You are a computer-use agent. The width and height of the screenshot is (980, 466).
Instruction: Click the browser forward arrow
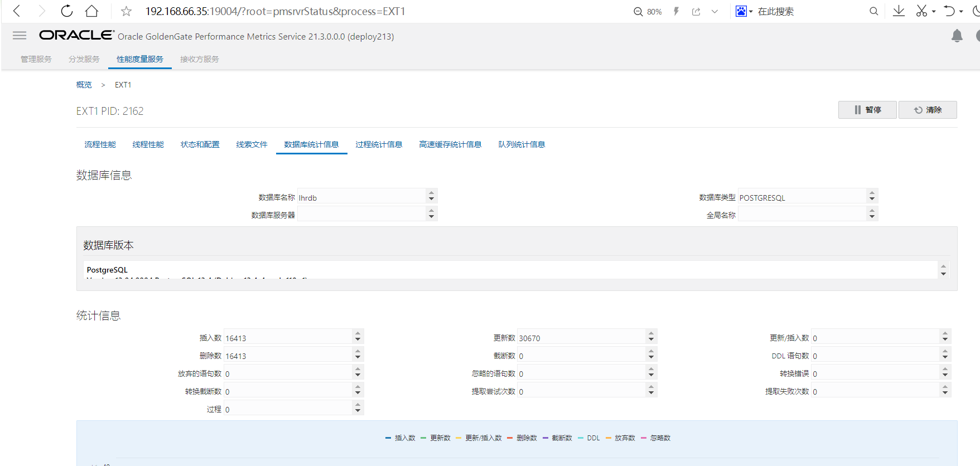tap(42, 11)
